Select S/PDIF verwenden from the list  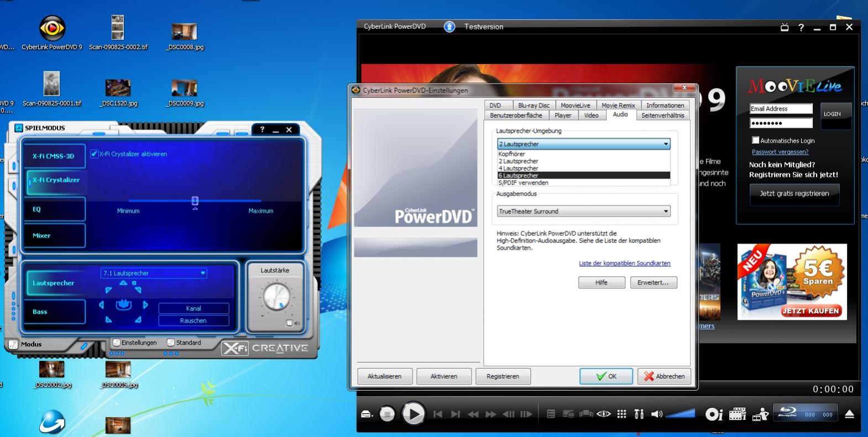pos(584,183)
